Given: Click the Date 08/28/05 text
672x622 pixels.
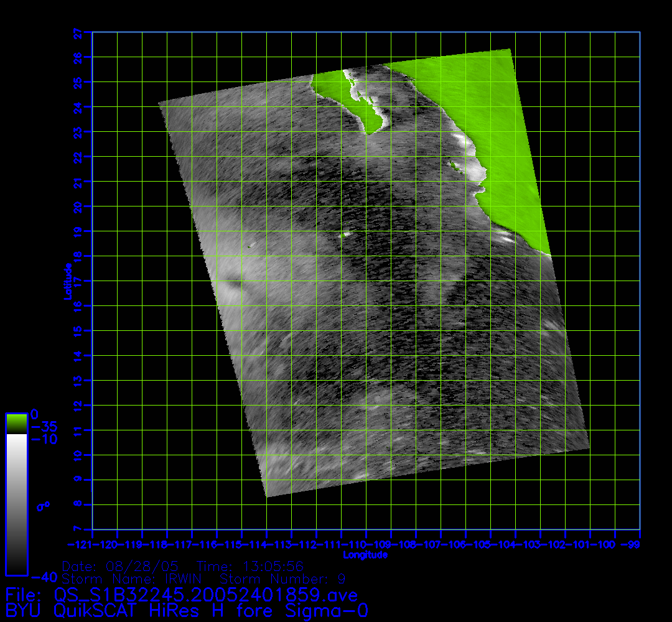Looking at the screenshot, I should point(120,567).
